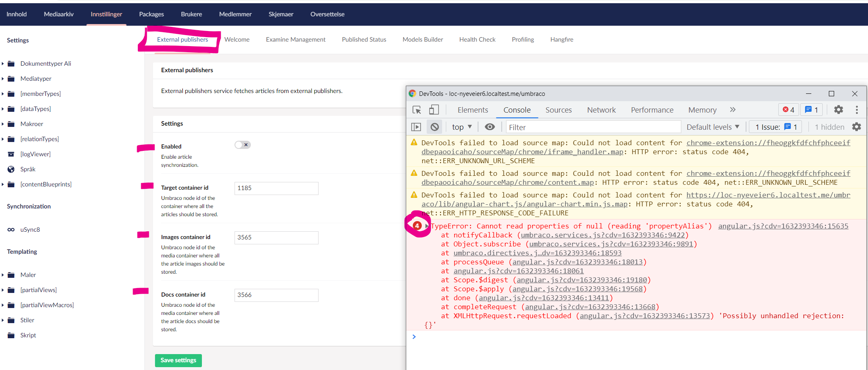Open DevTools settings gear in the tab bar
868x370 pixels.
tap(839, 110)
